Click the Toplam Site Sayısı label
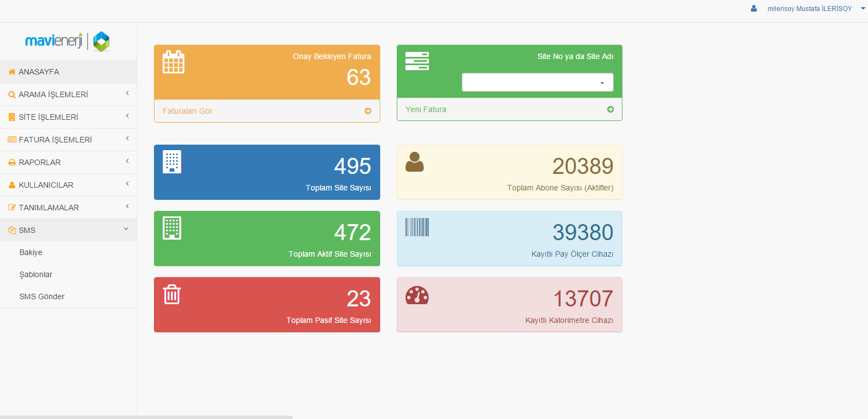The image size is (868, 419). pyautogui.click(x=338, y=188)
